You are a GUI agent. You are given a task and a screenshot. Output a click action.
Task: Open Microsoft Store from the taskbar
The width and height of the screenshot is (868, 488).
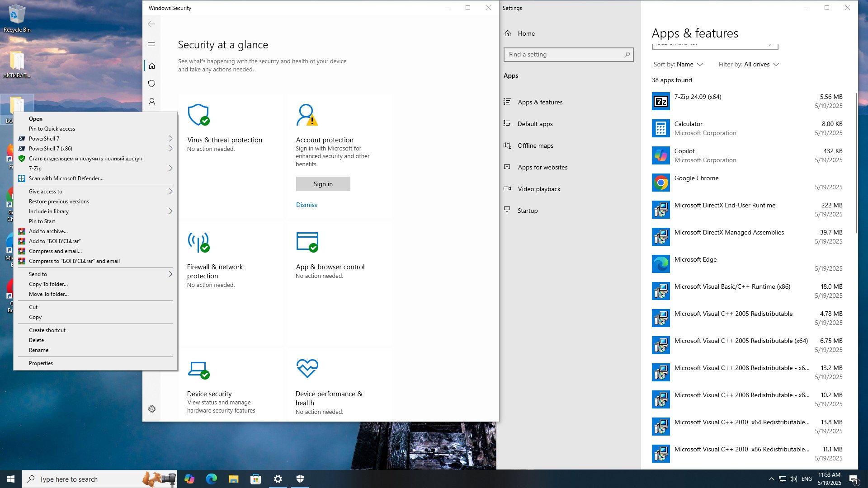[256, 479]
